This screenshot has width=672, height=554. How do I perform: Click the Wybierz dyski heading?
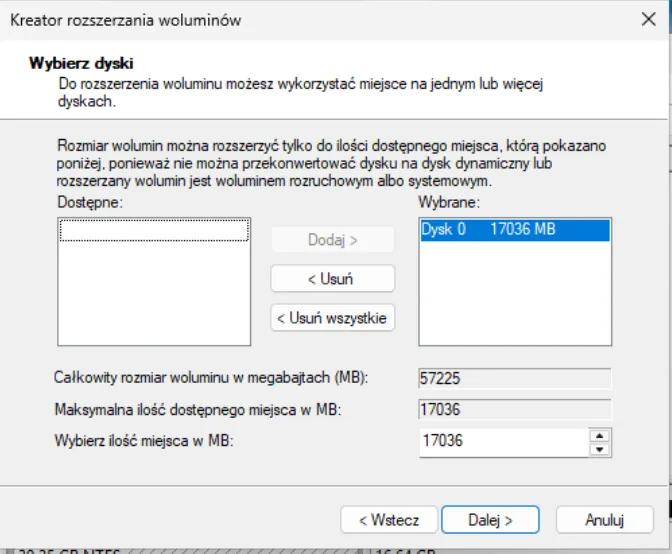click(81, 64)
